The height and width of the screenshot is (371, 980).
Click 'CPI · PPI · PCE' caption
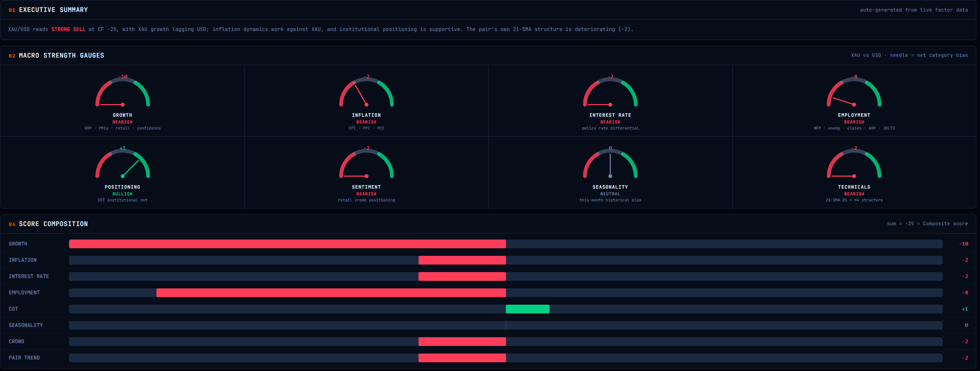click(x=367, y=128)
